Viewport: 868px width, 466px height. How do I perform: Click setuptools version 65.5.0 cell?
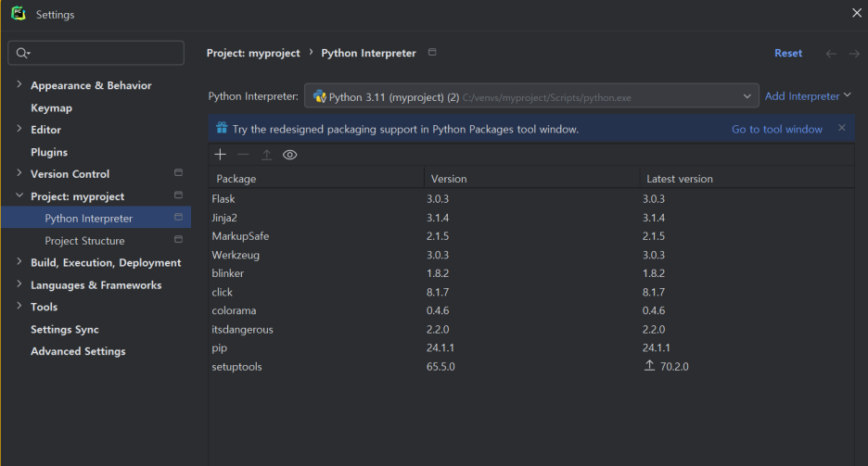(x=440, y=367)
